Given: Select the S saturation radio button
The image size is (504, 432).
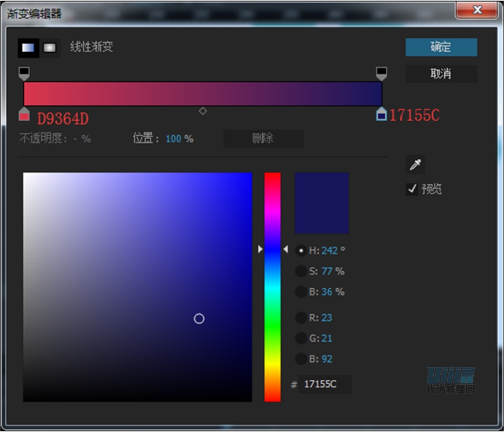Looking at the screenshot, I should (x=301, y=271).
